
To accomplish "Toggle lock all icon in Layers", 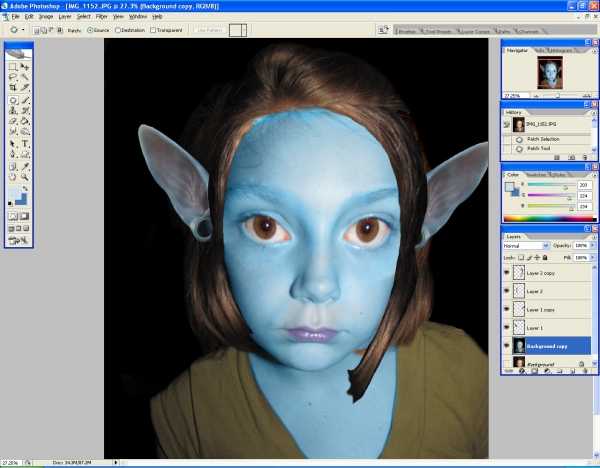I will tap(545, 258).
